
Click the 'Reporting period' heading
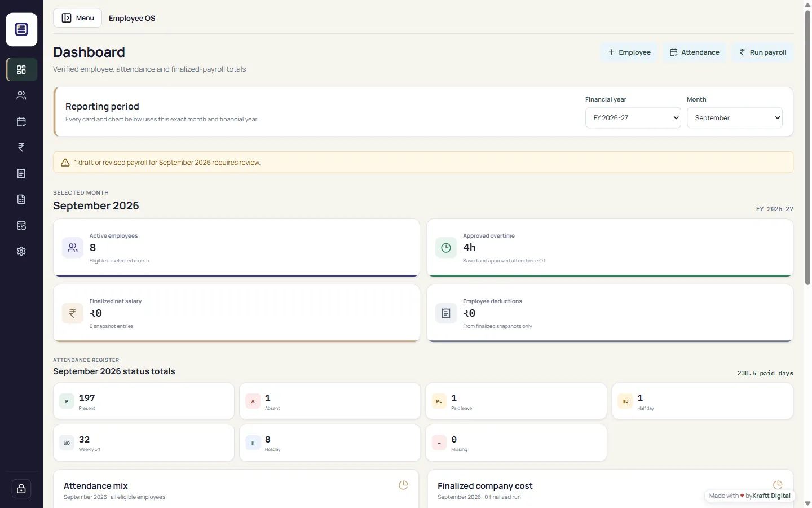coord(102,107)
